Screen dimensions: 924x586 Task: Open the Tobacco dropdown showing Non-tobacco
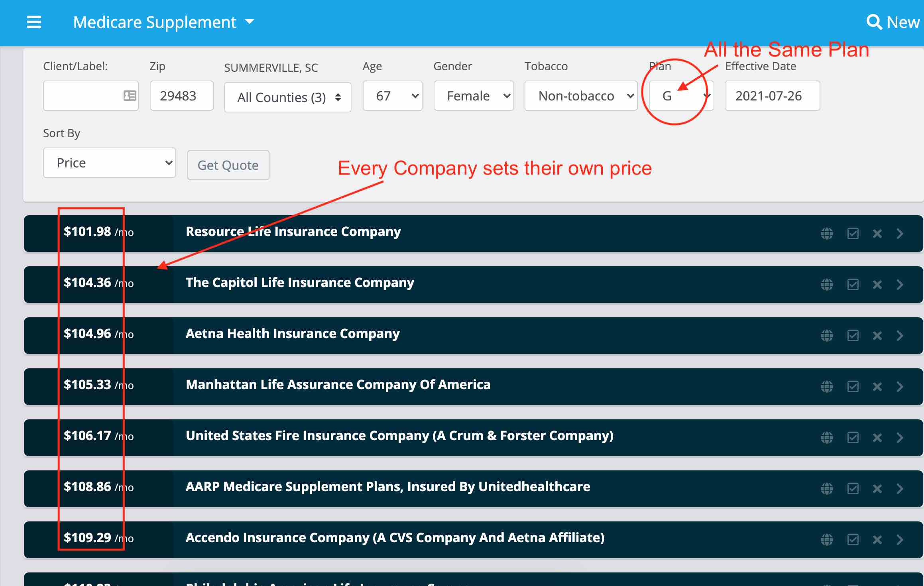coord(581,96)
